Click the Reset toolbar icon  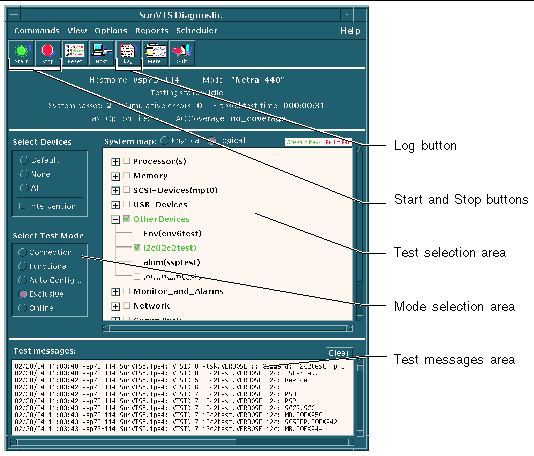click(75, 53)
